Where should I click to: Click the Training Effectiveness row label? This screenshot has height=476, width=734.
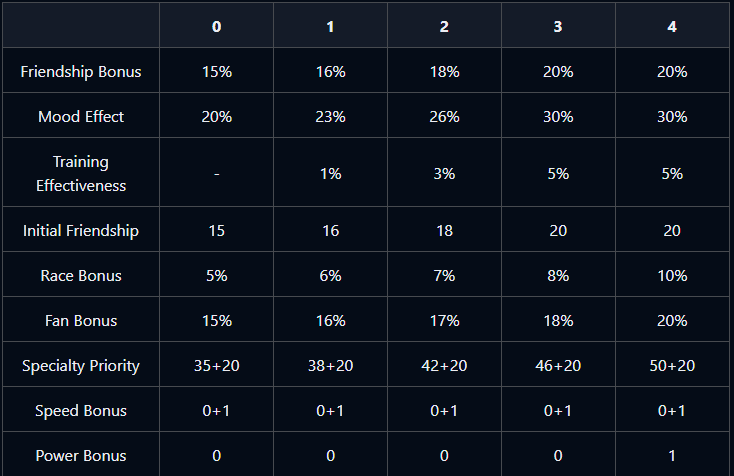tap(81, 174)
